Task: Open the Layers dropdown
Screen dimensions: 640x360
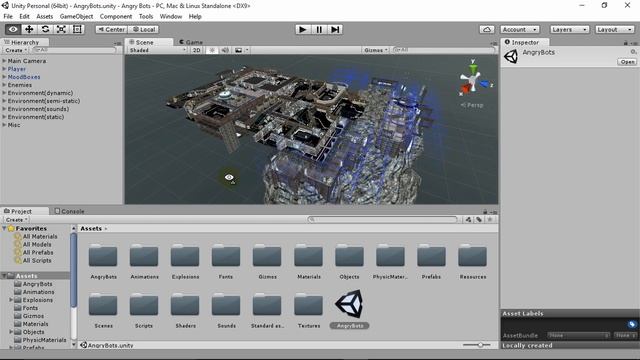Action: [x=569, y=29]
